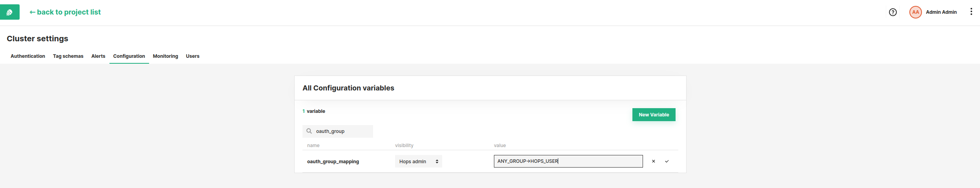Viewport: 980px width, 188px height.
Task: Open the three-dot options menu
Action: pyautogui.click(x=971, y=12)
